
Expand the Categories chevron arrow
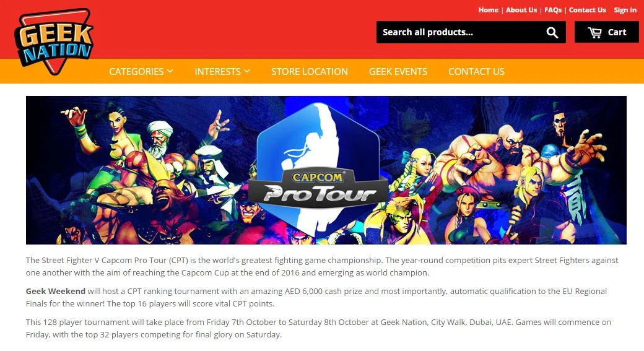[x=170, y=71]
